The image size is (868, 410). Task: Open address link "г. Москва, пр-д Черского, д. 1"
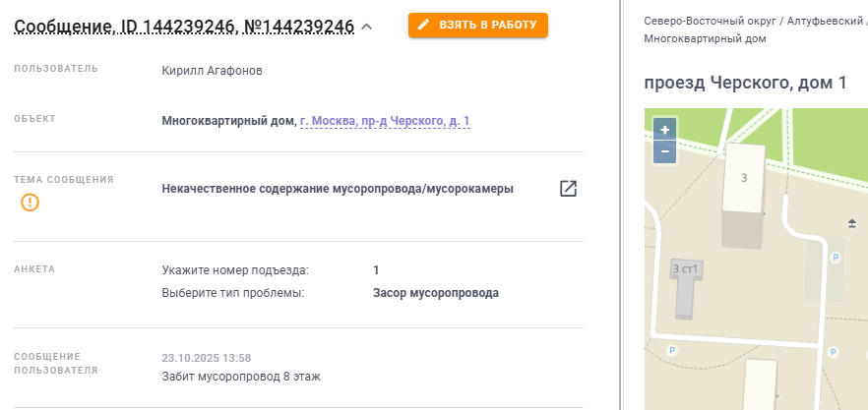click(x=385, y=121)
